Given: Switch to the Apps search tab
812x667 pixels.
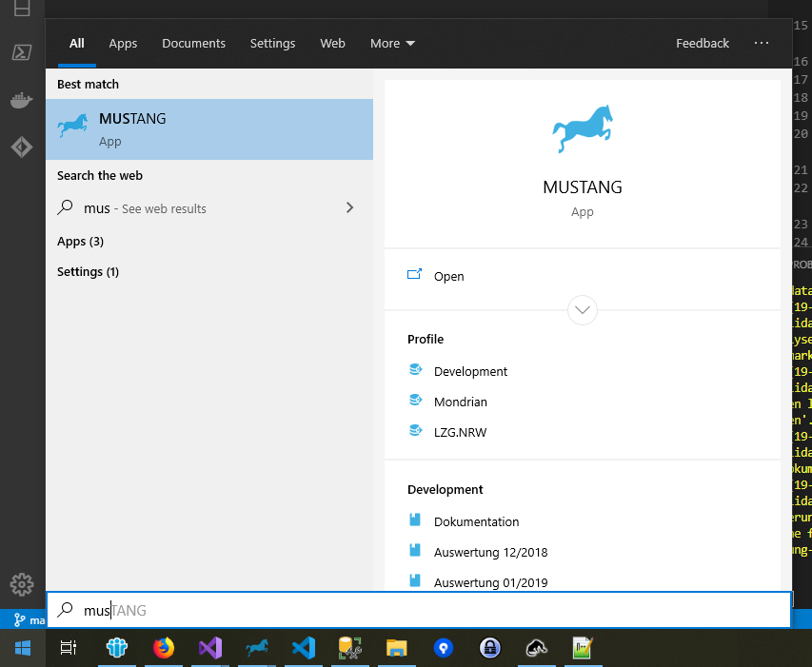Looking at the screenshot, I should [123, 44].
